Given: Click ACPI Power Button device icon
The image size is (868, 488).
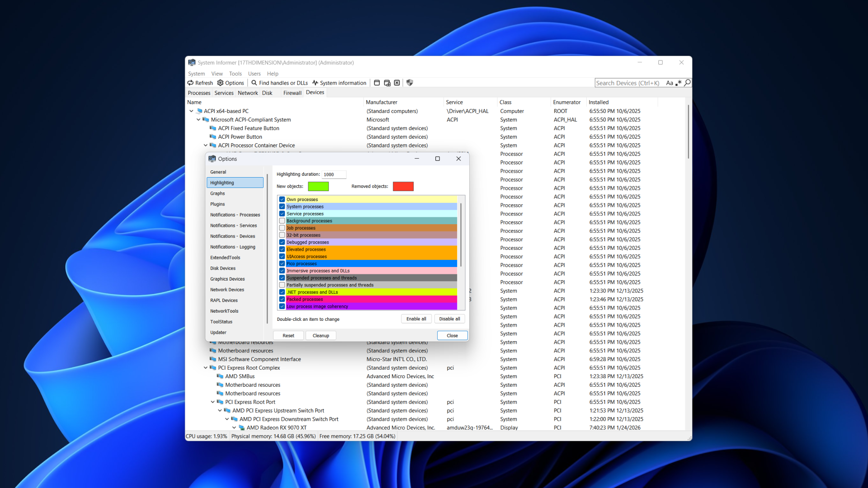Looking at the screenshot, I should (x=213, y=137).
